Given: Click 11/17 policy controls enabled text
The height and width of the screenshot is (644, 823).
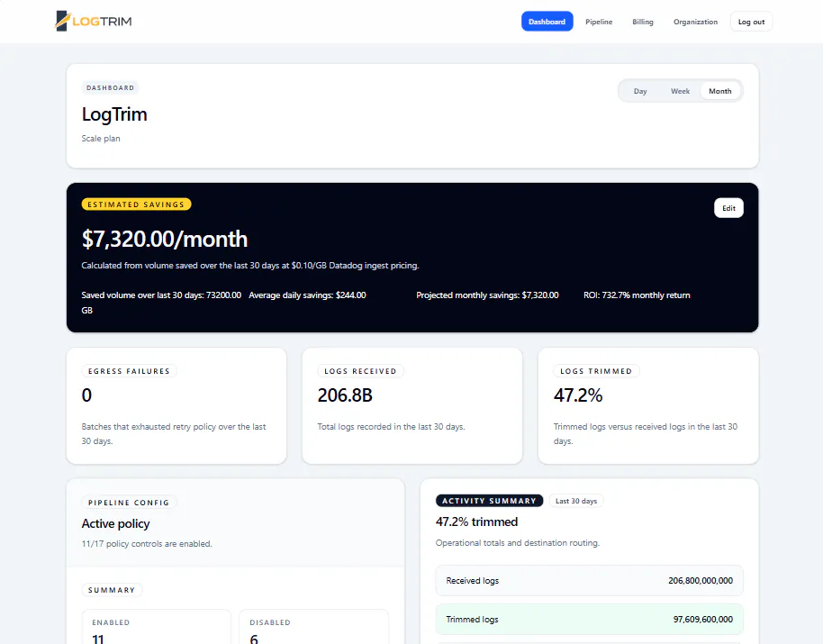Looking at the screenshot, I should pos(147,544).
